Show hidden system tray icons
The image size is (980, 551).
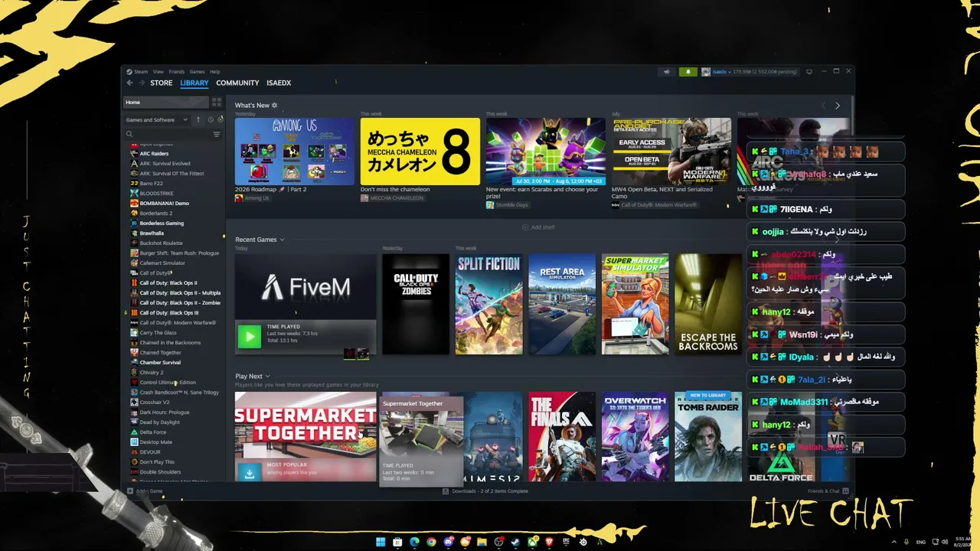click(893, 542)
